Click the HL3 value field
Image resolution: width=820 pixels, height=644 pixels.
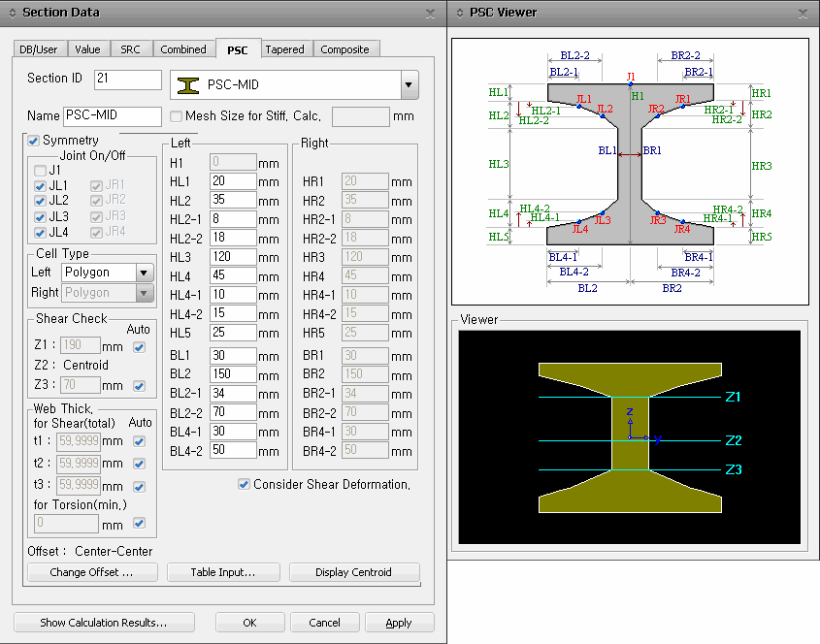click(233, 257)
